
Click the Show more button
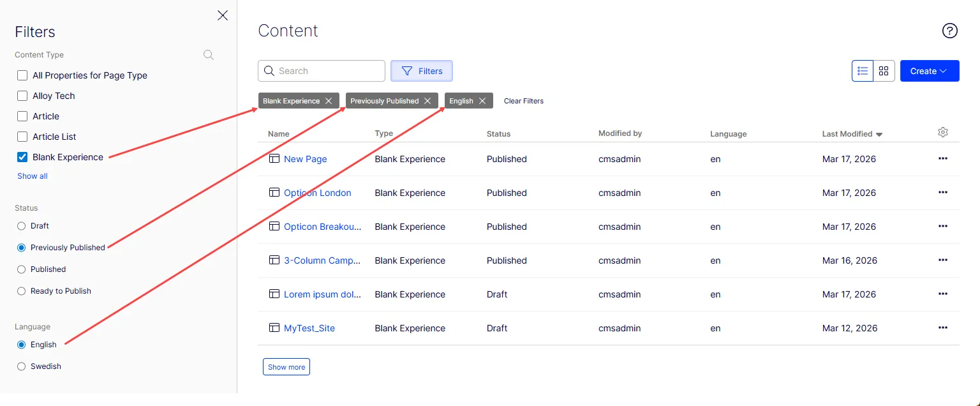[286, 367]
